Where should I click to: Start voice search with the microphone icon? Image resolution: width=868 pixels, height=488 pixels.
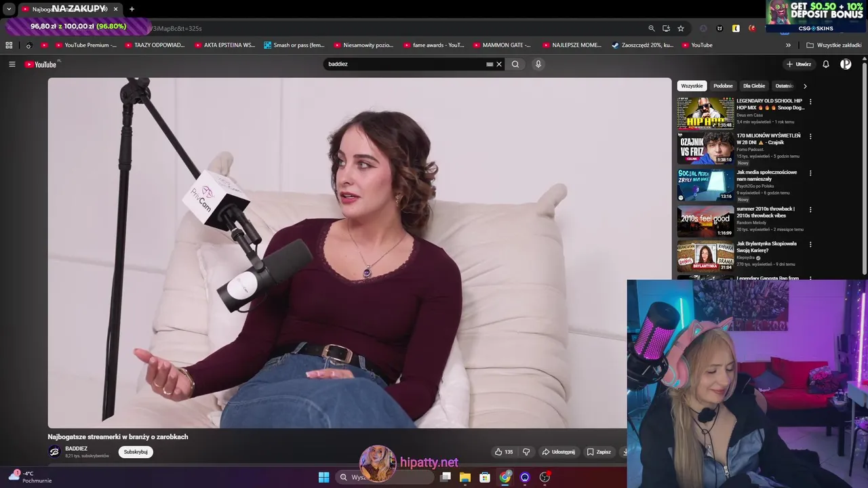point(538,64)
